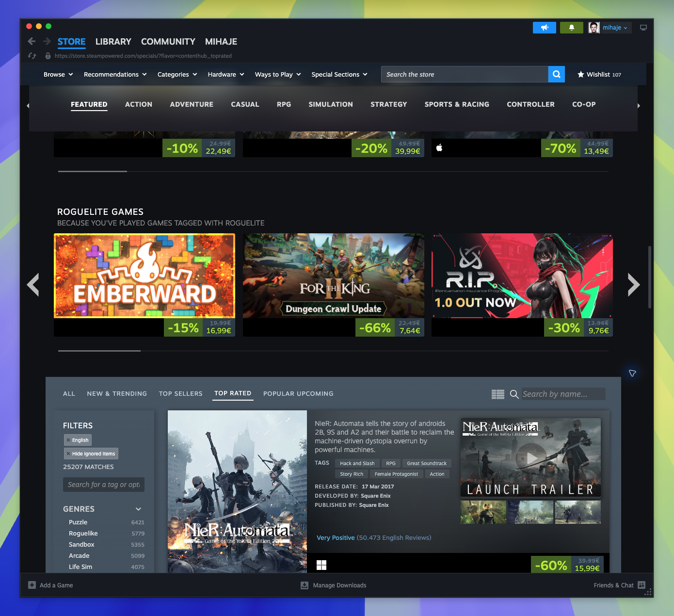674x616 pixels.
Task: Click the first NieR screenshot thumbnail
Action: click(483, 512)
